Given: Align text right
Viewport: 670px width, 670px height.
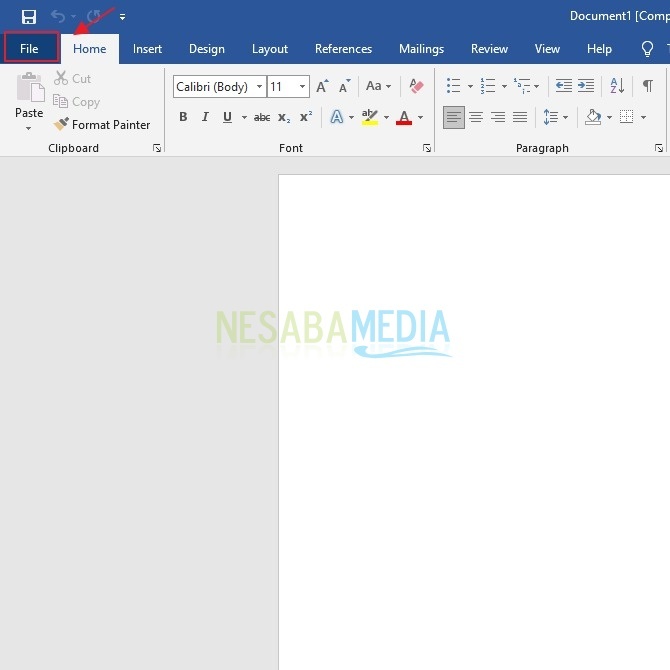Looking at the screenshot, I should coord(498,117).
